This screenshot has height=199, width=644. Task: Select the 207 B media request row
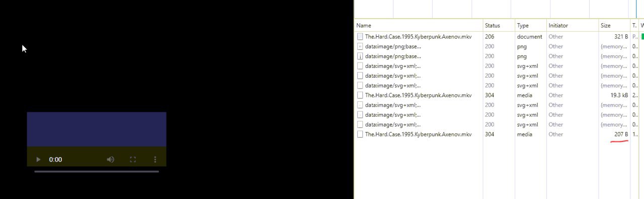click(x=499, y=135)
